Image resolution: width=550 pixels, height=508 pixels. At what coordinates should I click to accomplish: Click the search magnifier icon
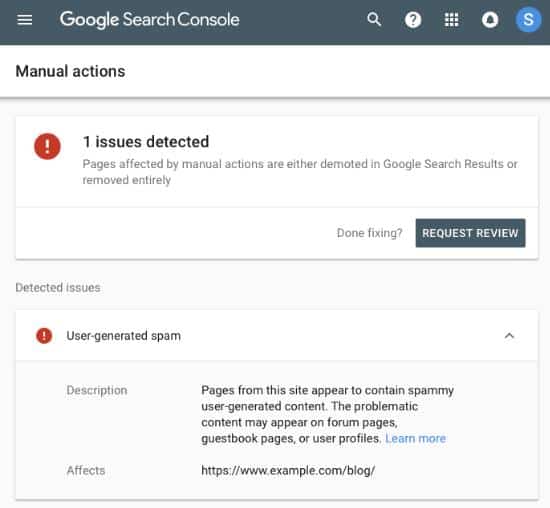tap(374, 19)
